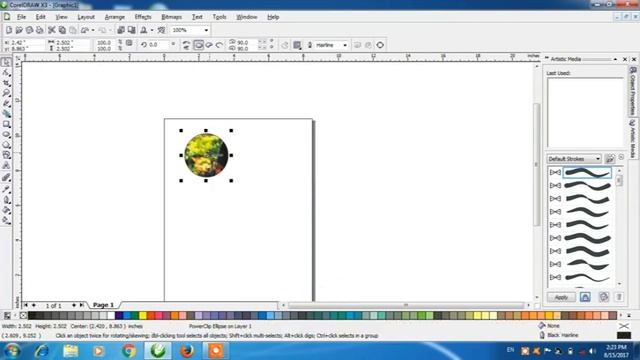
Task: Select the Pick tool in toolbox
Action: 6,62
